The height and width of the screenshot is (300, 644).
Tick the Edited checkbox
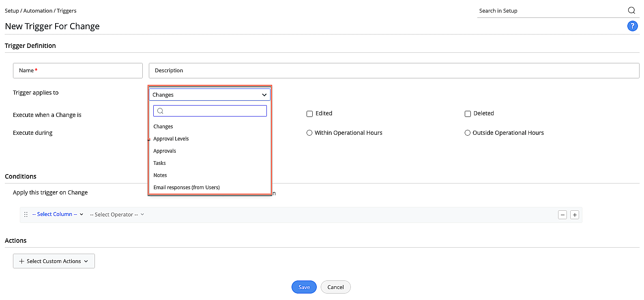coord(309,114)
